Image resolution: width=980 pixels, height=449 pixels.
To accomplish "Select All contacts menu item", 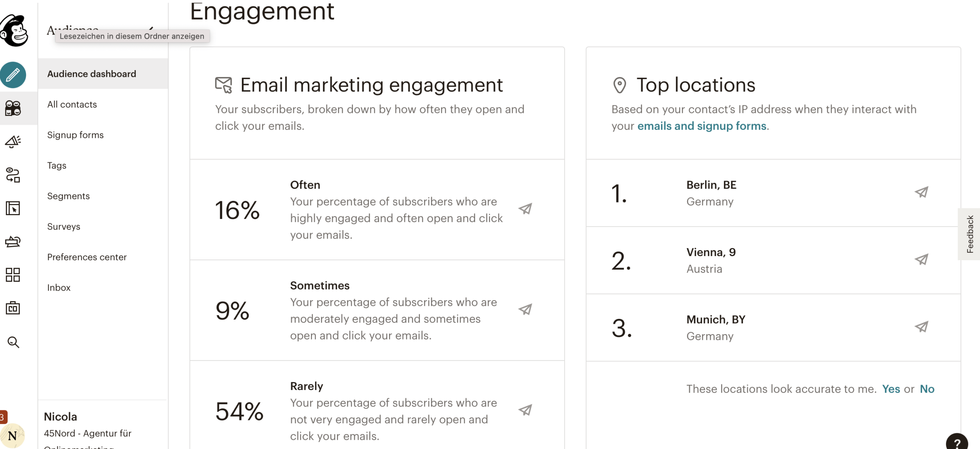I will point(72,104).
